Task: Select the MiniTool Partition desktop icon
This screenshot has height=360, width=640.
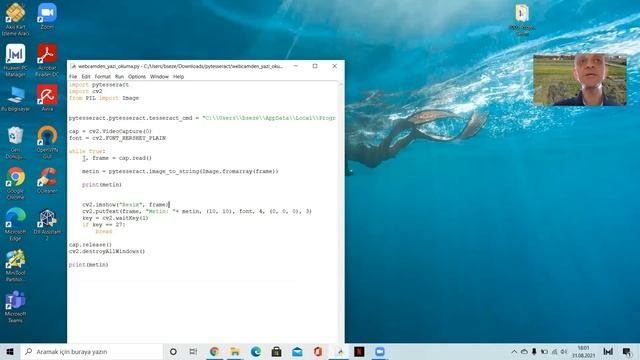Action: point(15,265)
